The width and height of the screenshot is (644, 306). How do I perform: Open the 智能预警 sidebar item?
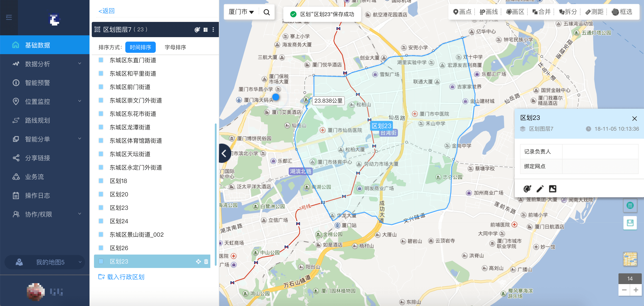45,83
